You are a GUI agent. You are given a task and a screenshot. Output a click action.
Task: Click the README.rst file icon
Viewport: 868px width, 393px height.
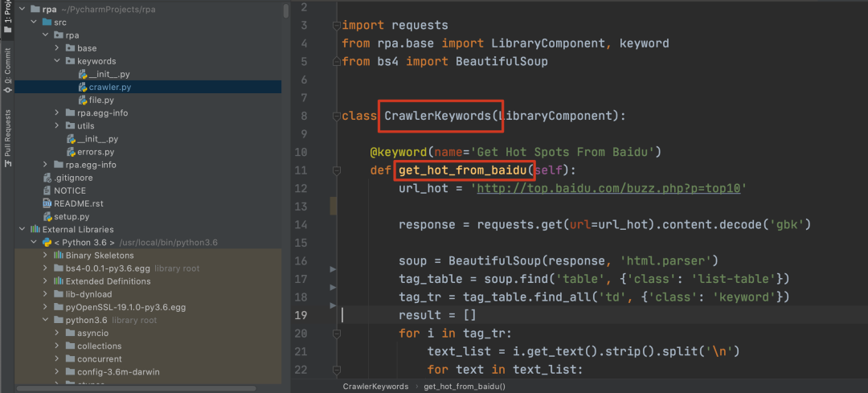click(47, 203)
